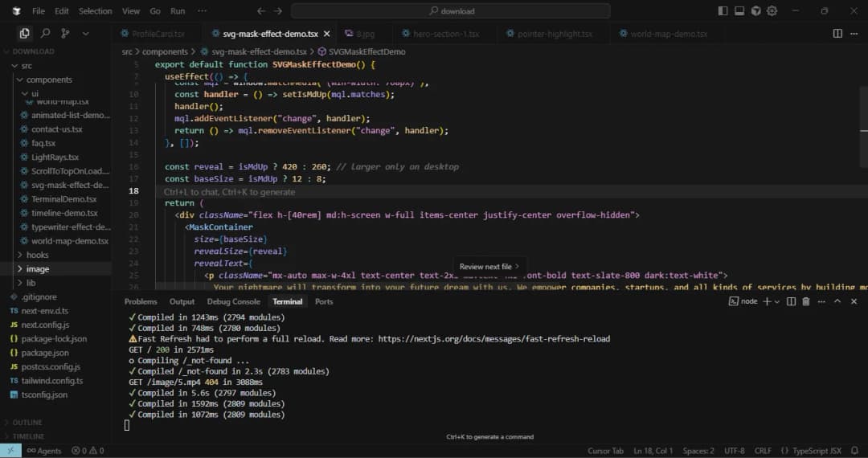Image resolution: width=868 pixels, height=458 pixels.
Task: Open the new terminal launch profile dropdown
Action: pos(776,301)
